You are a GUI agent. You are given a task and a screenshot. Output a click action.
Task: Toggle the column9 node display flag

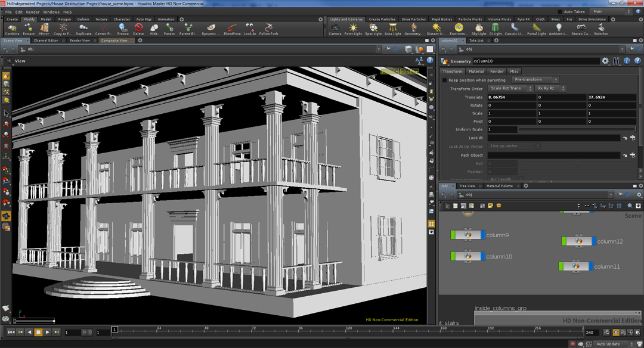(483, 235)
